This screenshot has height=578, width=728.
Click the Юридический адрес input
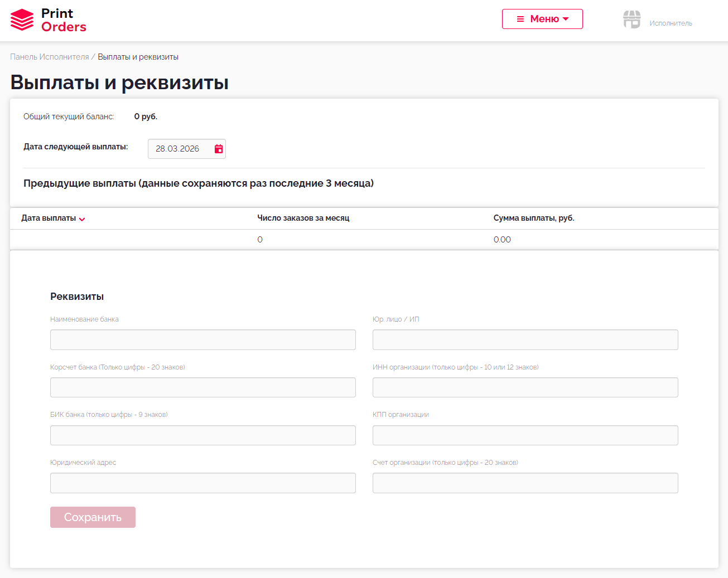(203, 483)
